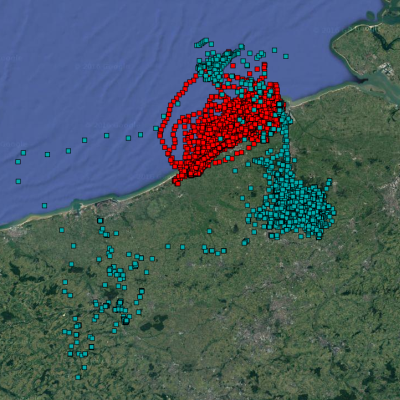400x400 pixels.
Task: Select the red marker at the southwestern tip touching the coast
Action: point(177,182)
